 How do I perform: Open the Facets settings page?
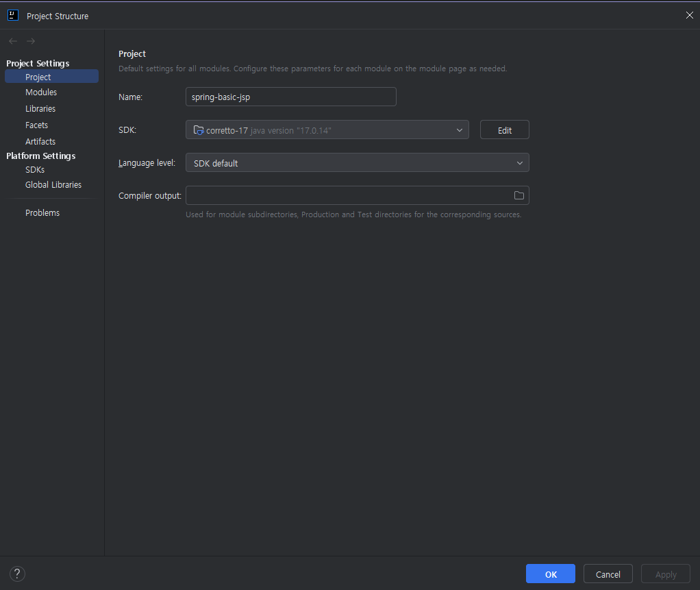coord(36,125)
